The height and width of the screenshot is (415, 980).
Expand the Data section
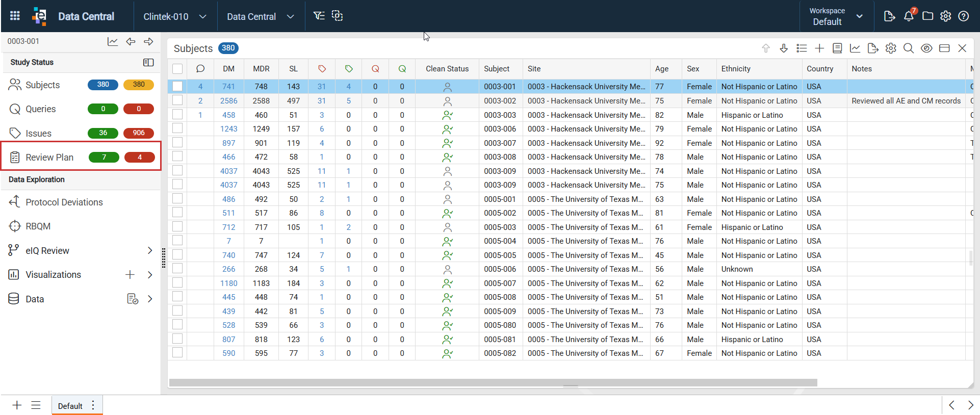click(150, 299)
